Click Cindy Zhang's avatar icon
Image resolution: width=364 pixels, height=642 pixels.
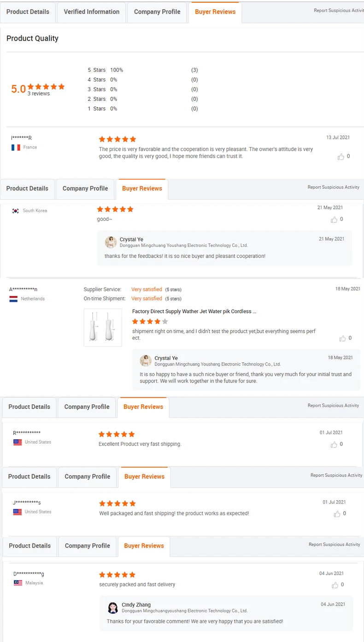tap(113, 607)
